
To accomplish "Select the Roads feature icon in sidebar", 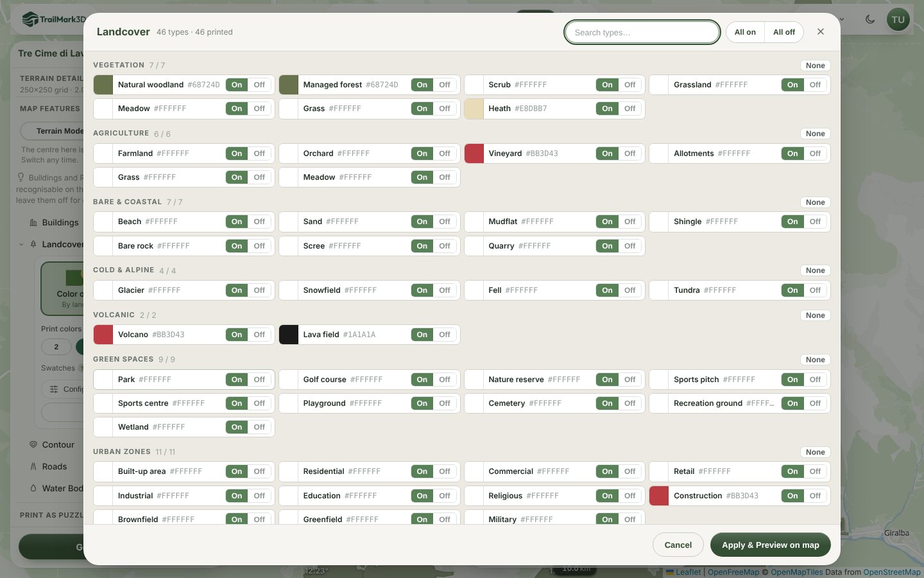I will [x=33, y=466].
